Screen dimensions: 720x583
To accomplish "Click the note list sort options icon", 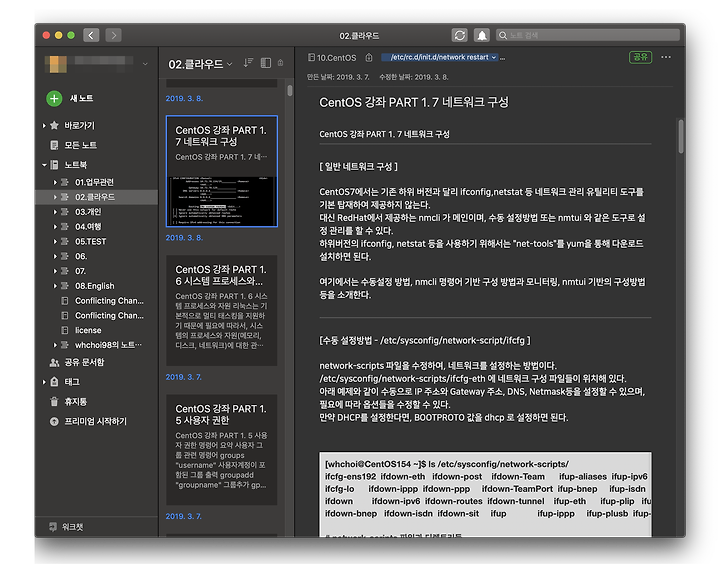I will click(248, 63).
